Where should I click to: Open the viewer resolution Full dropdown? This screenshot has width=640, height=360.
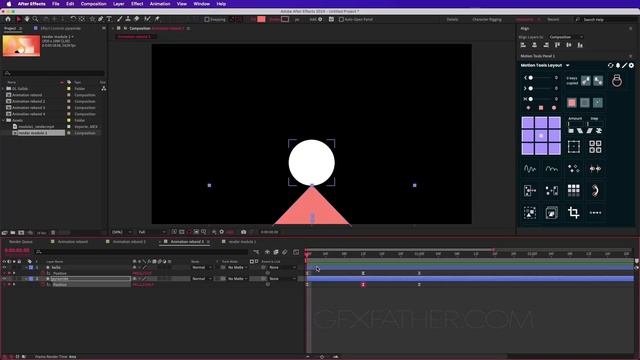[152, 232]
